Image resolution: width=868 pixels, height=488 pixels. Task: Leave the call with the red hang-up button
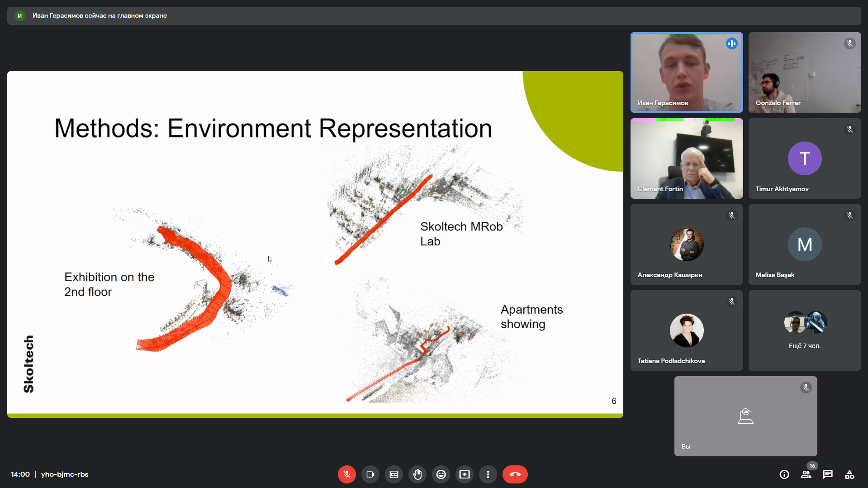(x=515, y=474)
